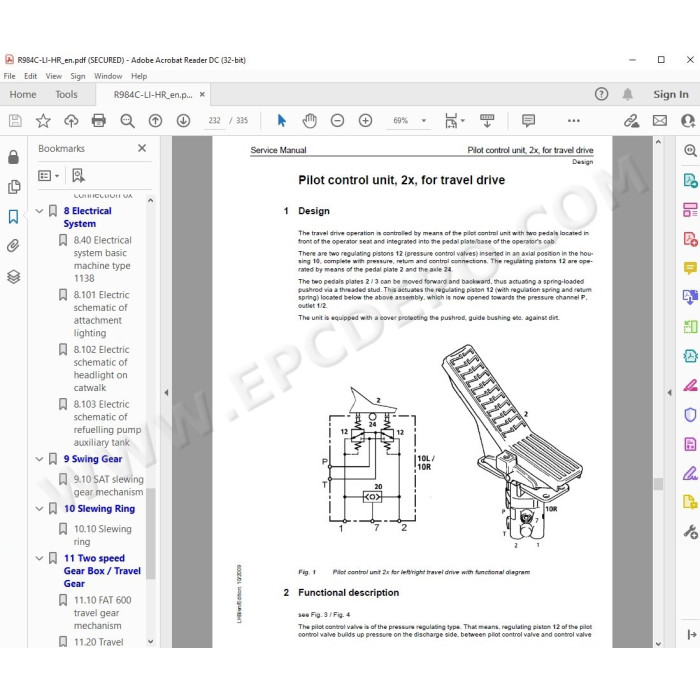This screenshot has height=700, width=700.
Task: Switch to the Tools tab
Action: (x=66, y=95)
